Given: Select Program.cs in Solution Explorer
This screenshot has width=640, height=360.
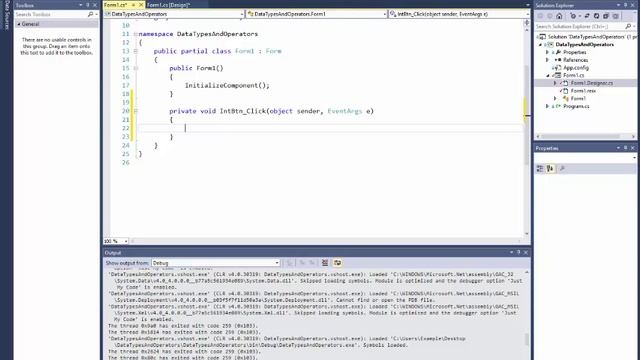Looking at the screenshot, I should tap(576, 106).
